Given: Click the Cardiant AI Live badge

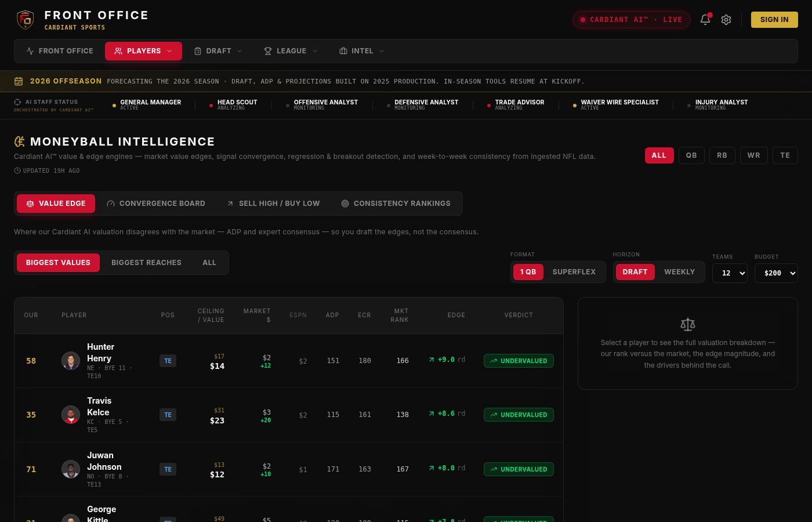Looking at the screenshot, I should click(x=632, y=20).
